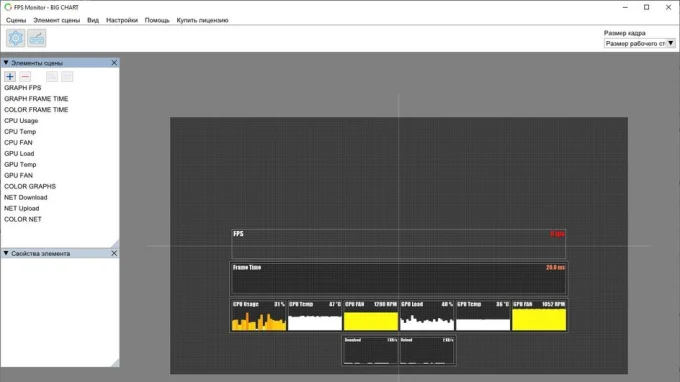This screenshot has width=680, height=382.
Task: Minimize the FPS Monitor window
Action: click(x=625, y=7)
